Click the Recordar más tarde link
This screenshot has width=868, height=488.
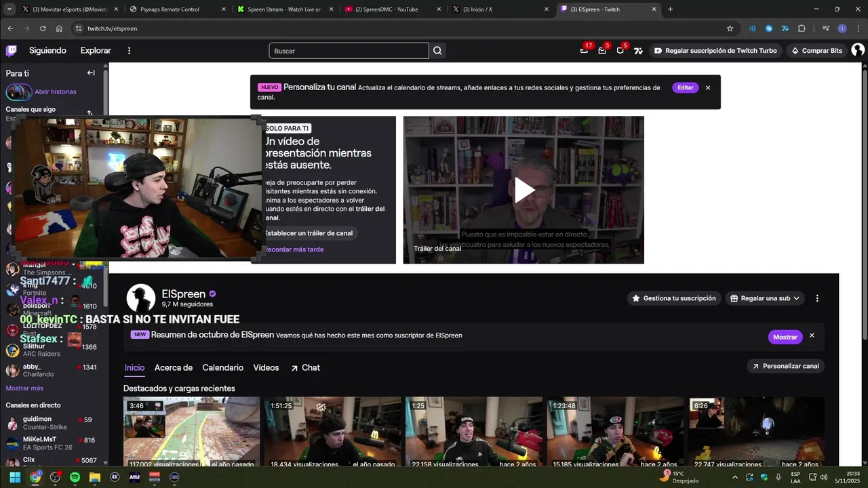coord(294,249)
